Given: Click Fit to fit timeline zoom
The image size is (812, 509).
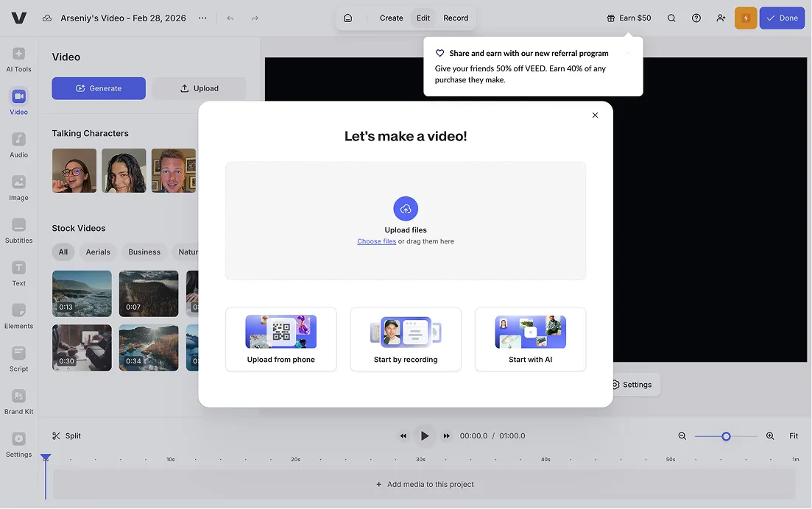Looking at the screenshot, I should pyautogui.click(x=794, y=435).
